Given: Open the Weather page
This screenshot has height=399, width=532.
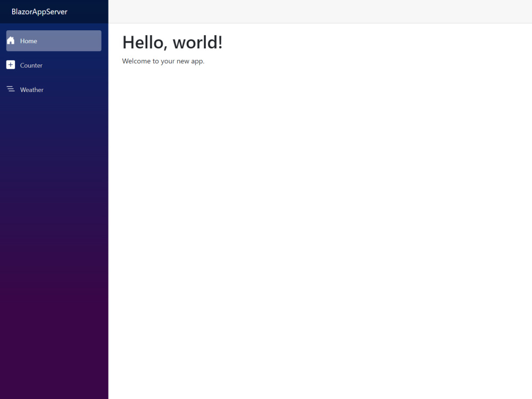Looking at the screenshot, I should point(54,89).
